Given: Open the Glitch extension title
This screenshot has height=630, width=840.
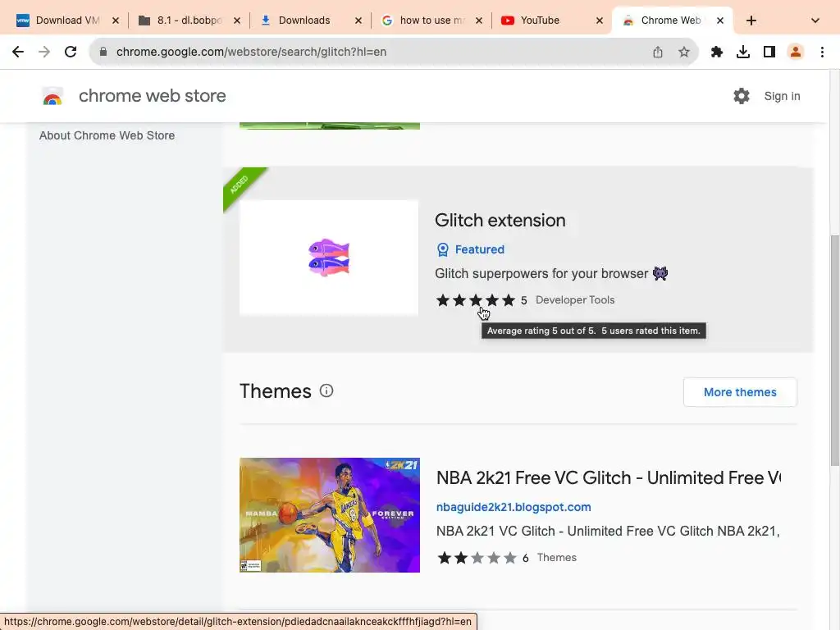Looking at the screenshot, I should click(x=500, y=220).
